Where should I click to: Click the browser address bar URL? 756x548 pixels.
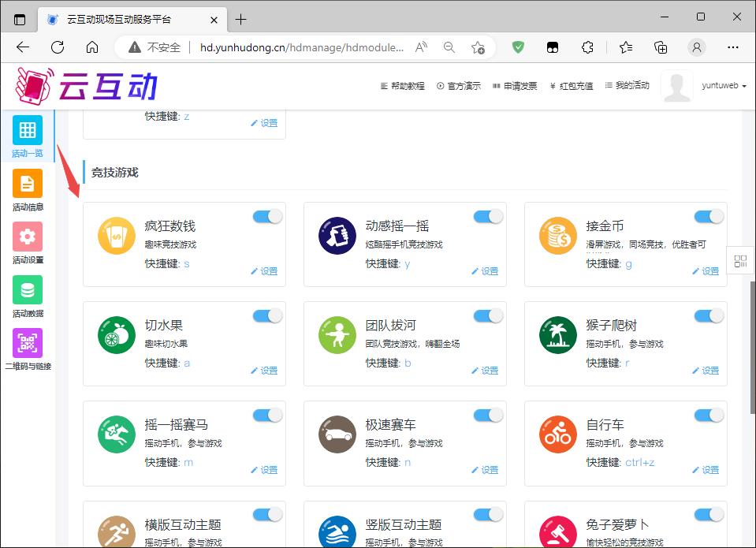301,47
